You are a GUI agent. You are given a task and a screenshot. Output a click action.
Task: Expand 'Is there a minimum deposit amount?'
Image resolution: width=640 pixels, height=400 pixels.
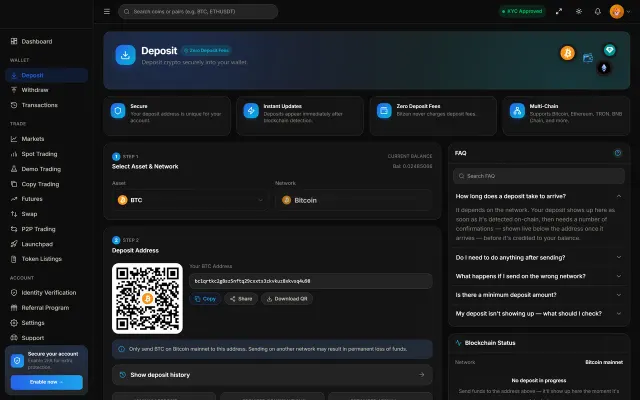539,295
